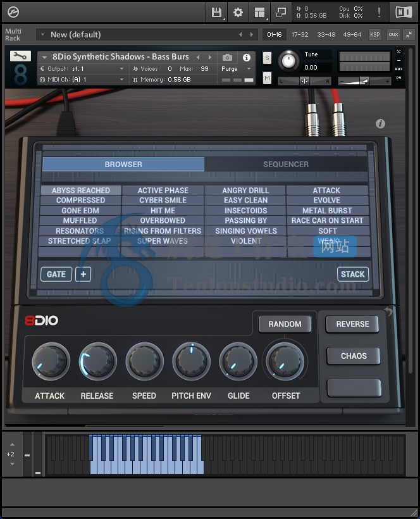This screenshot has width=420, height=519.
Task: Click the blank button below CHAOS
Action: (x=354, y=388)
